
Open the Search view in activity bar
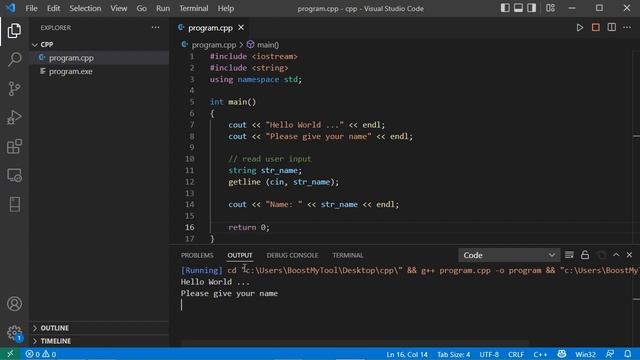[14, 60]
